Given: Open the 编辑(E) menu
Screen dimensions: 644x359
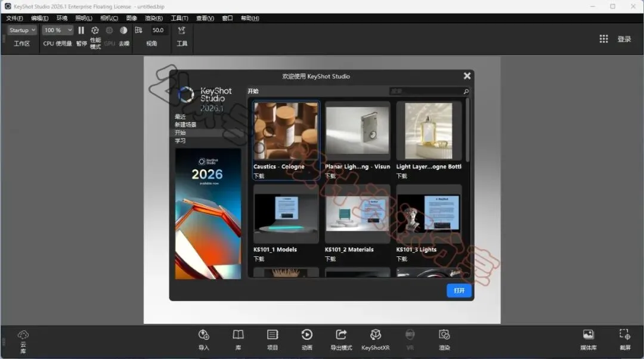Looking at the screenshot, I should click(x=40, y=18).
